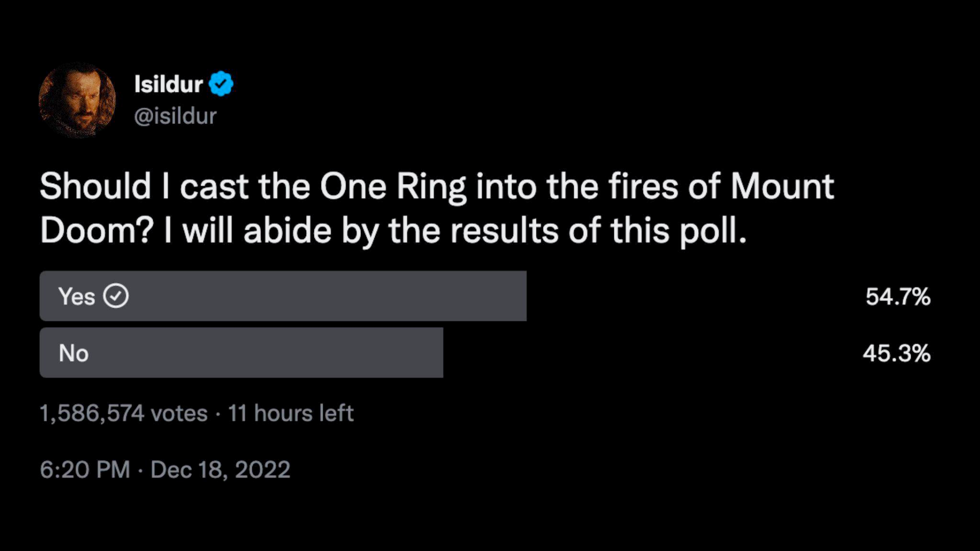Click the word Should starting the tweet
Viewport: 980px width, 551px height.
coord(95,186)
